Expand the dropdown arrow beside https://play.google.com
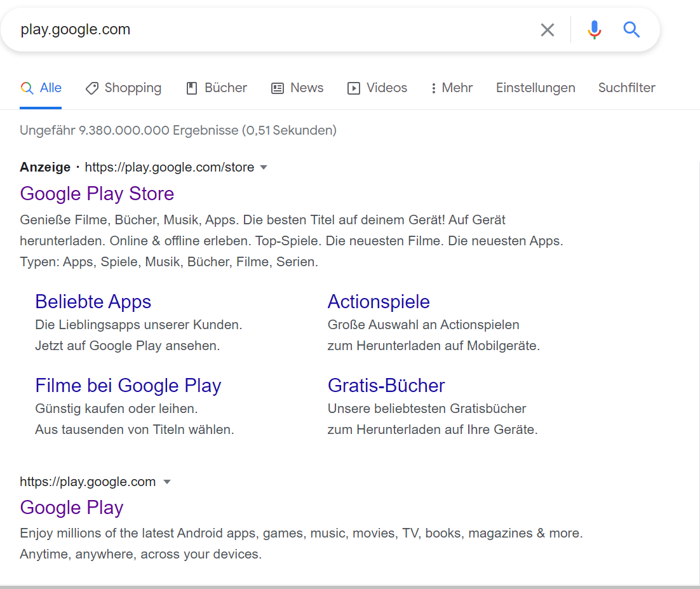The width and height of the screenshot is (700, 589). (x=167, y=482)
